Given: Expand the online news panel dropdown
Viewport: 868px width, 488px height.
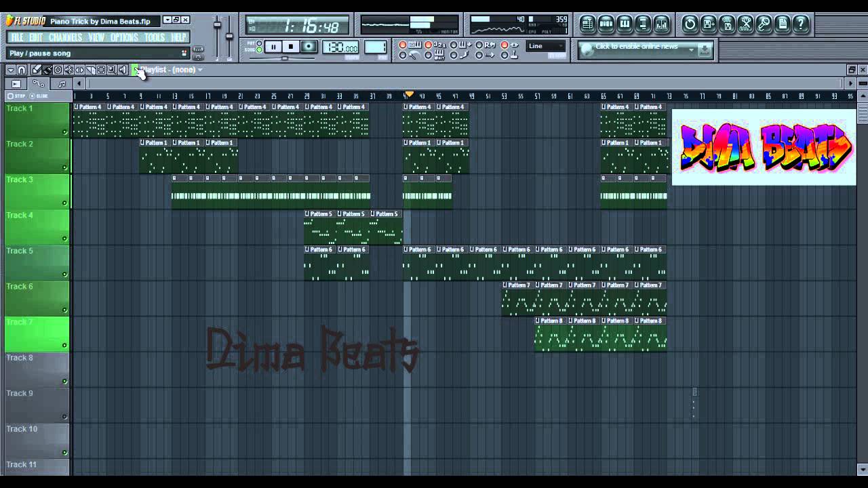Looking at the screenshot, I should coord(691,49).
